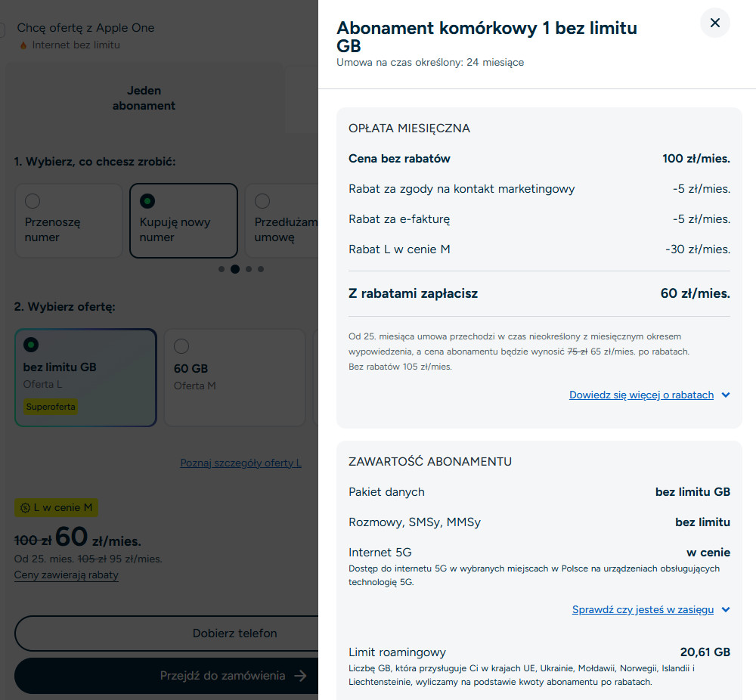
Task: Close the subscription details panel
Action: tap(714, 23)
